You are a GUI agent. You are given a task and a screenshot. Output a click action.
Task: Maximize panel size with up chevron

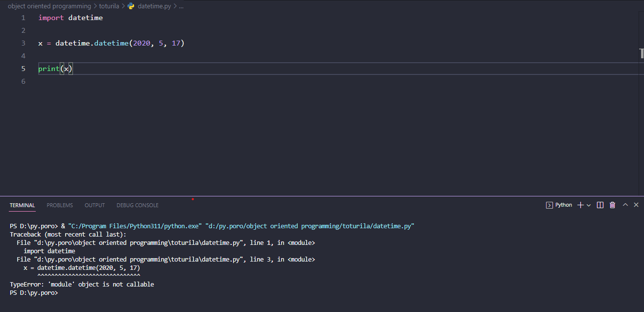pos(625,205)
